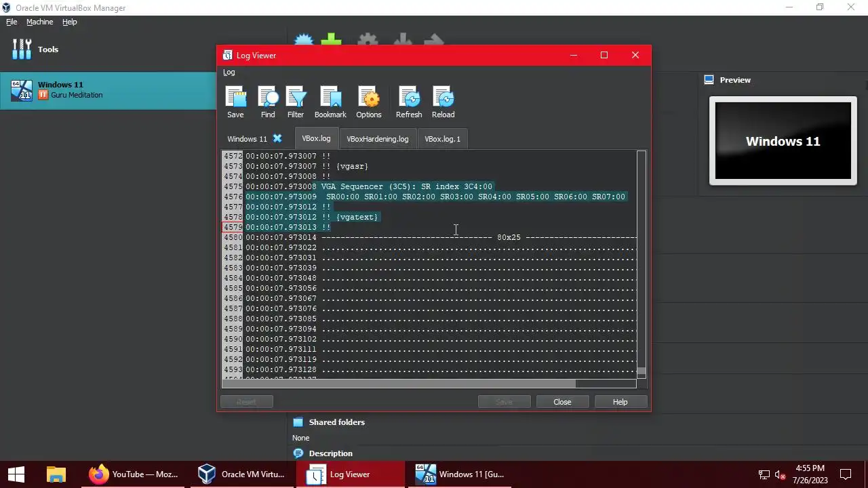Open the notification center icon
The width and height of the screenshot is (868, 488).
[846, 474]
